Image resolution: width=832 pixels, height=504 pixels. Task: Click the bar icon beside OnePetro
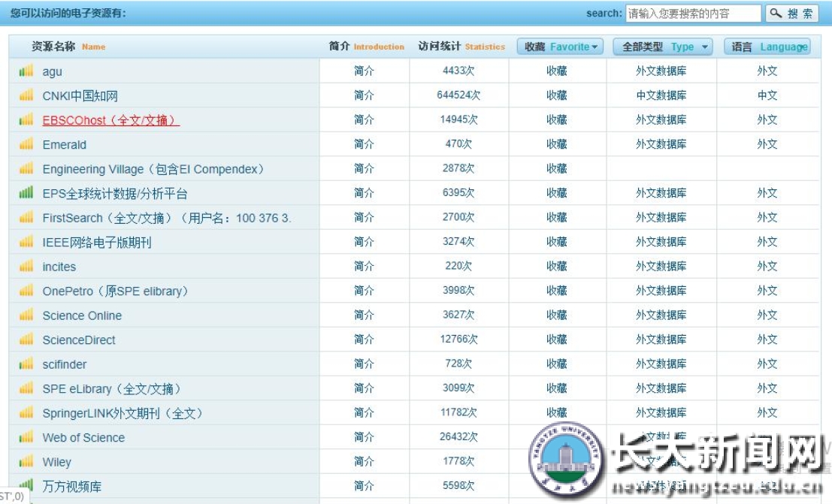coord(26,290)
